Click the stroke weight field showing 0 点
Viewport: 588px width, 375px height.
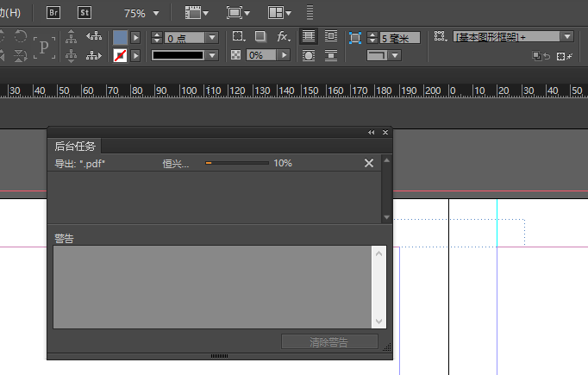point(185,38)
